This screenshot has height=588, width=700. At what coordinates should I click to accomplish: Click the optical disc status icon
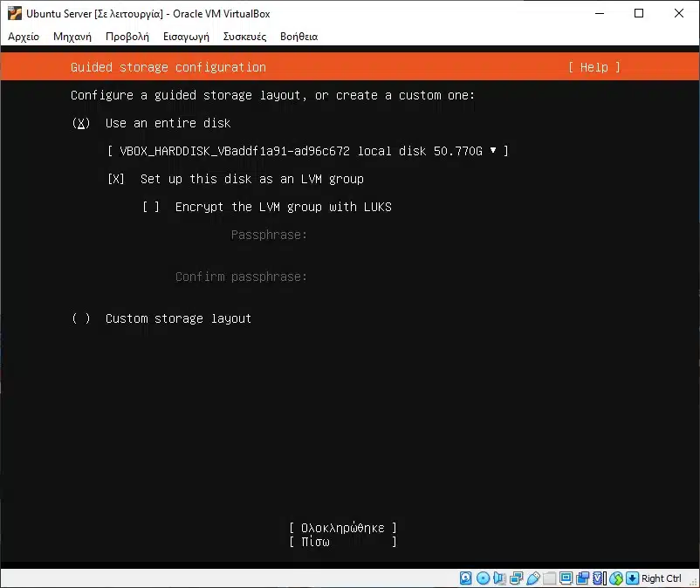[483, 578]
